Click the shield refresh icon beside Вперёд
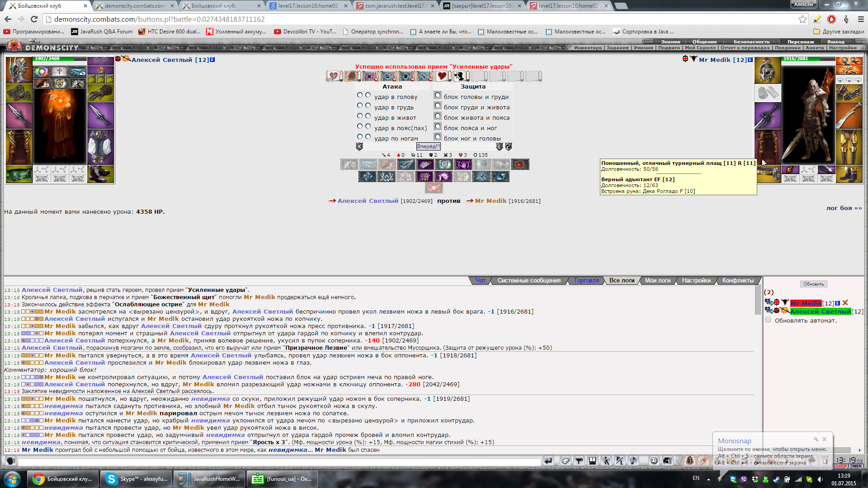The height and width of the screenshot is (488, 868). coord(509,146)
